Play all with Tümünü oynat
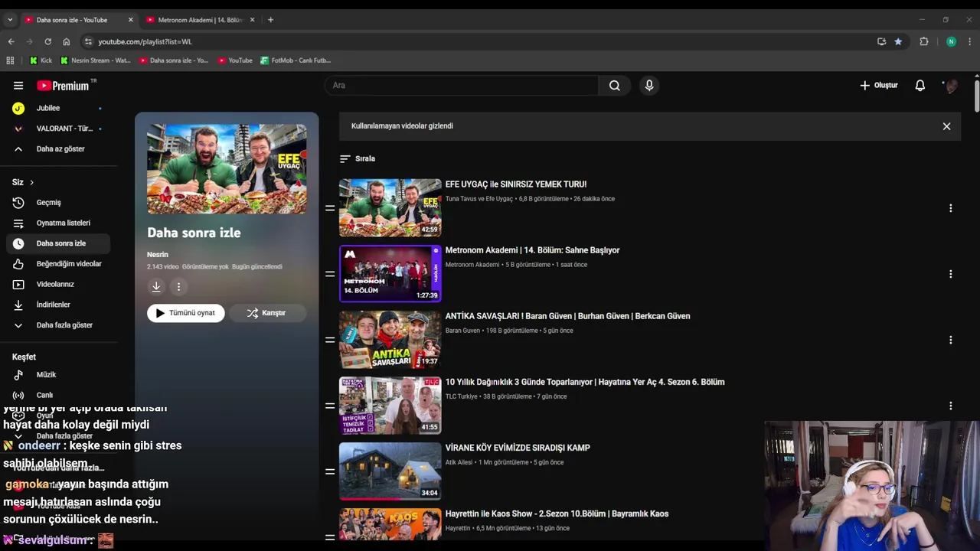 (186, 313)
